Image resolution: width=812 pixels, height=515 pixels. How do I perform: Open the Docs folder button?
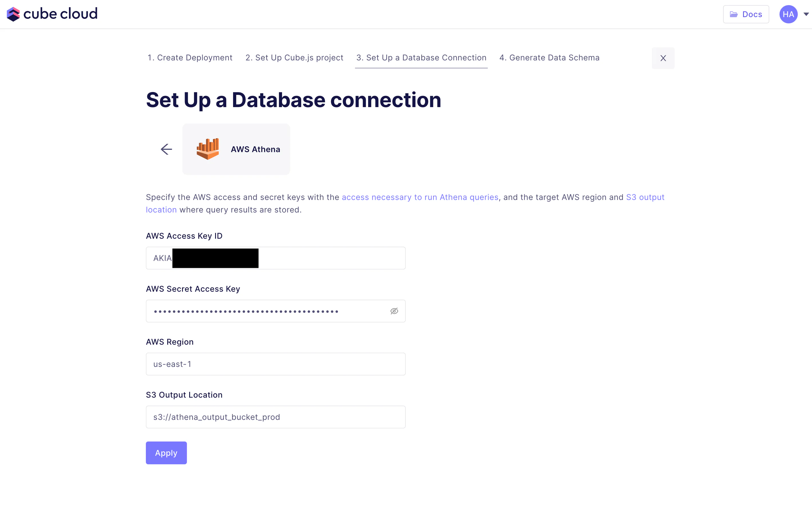click(746, 14)
